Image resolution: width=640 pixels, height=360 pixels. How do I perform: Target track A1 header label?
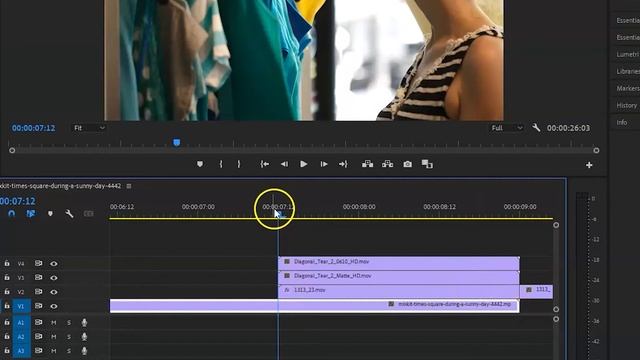click(x=21, y=322)
